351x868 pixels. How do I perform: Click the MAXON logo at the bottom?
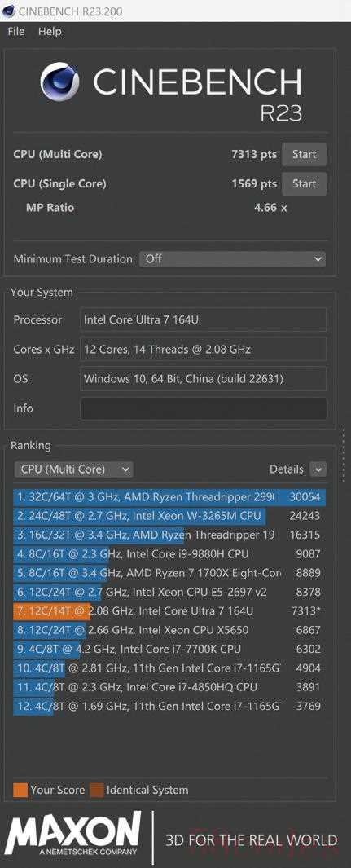tap(73, 835)
